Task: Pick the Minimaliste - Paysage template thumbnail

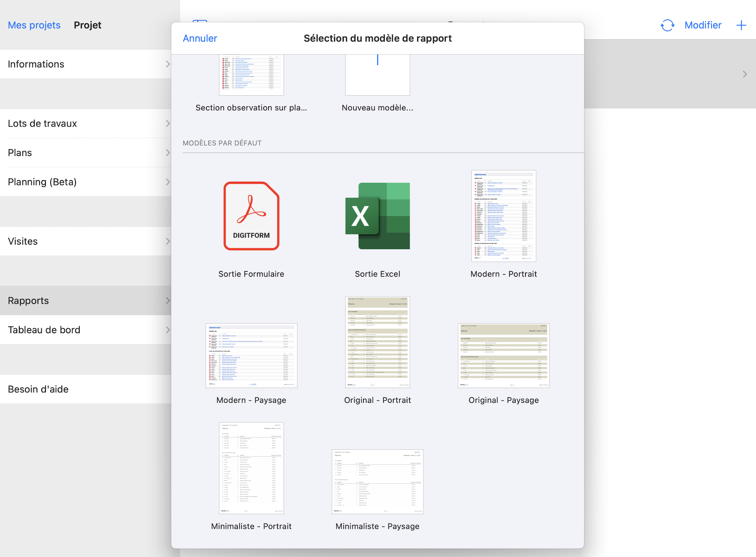Action: coord(377,481)
